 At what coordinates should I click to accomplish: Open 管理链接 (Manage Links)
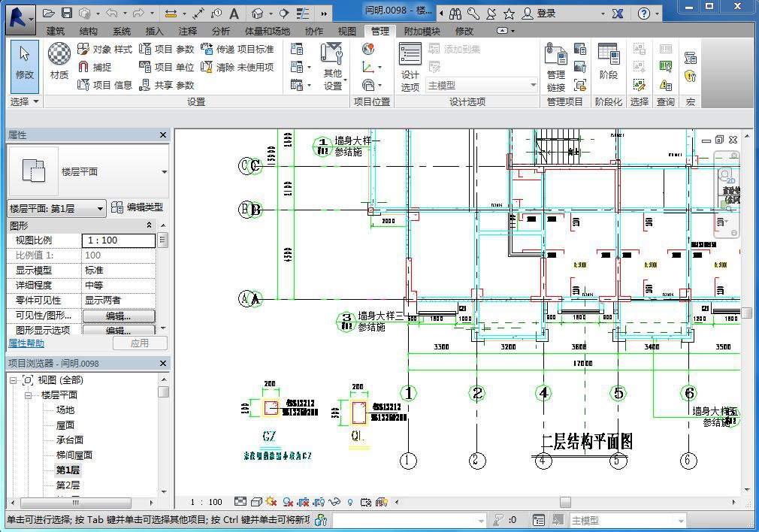[556, 67]
